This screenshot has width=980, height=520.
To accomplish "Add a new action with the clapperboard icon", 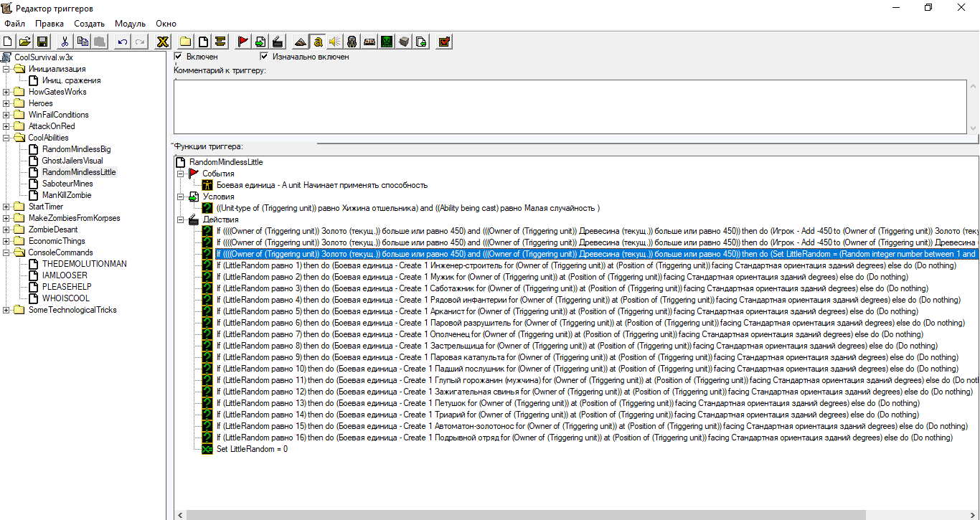I will [277, 42].
